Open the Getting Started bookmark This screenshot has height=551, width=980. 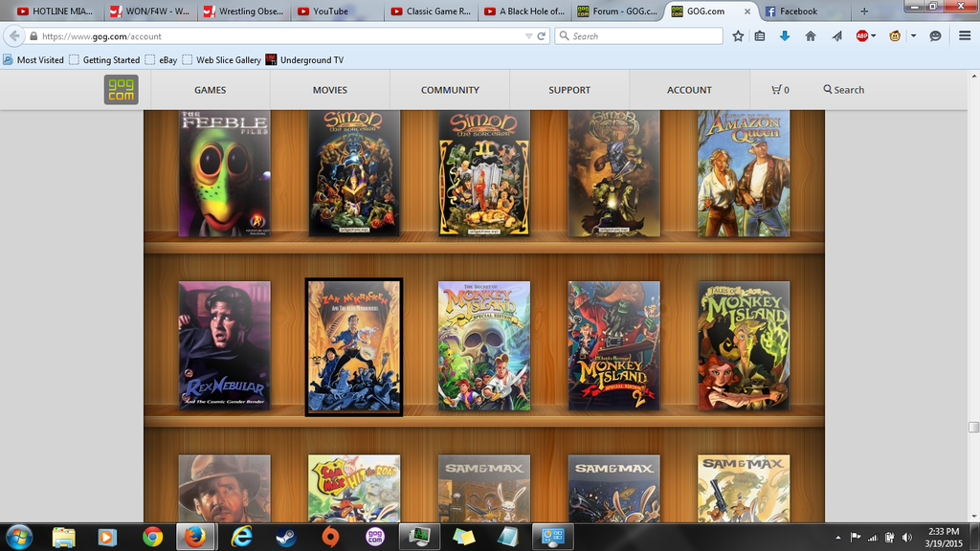(x=104, y=60)
